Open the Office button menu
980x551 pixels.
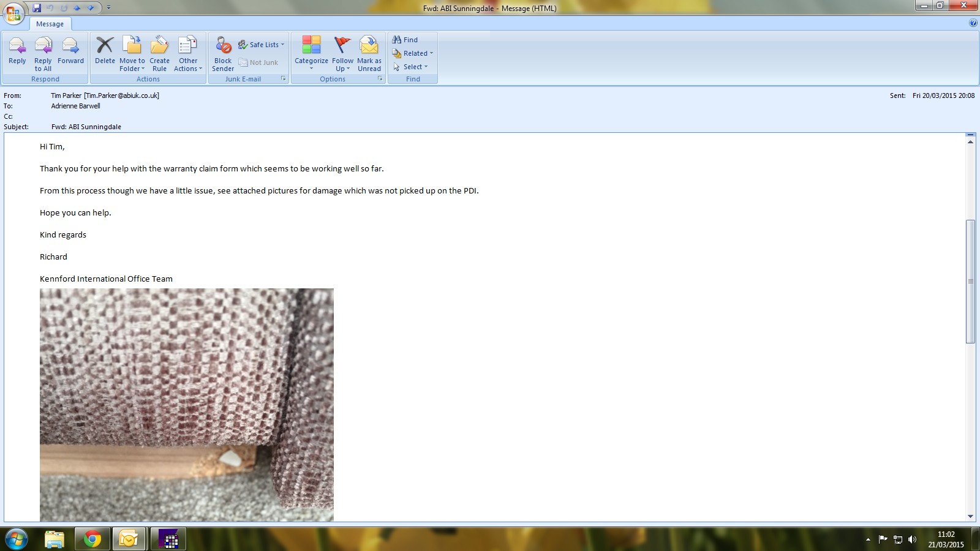click(x=13, y=12)
